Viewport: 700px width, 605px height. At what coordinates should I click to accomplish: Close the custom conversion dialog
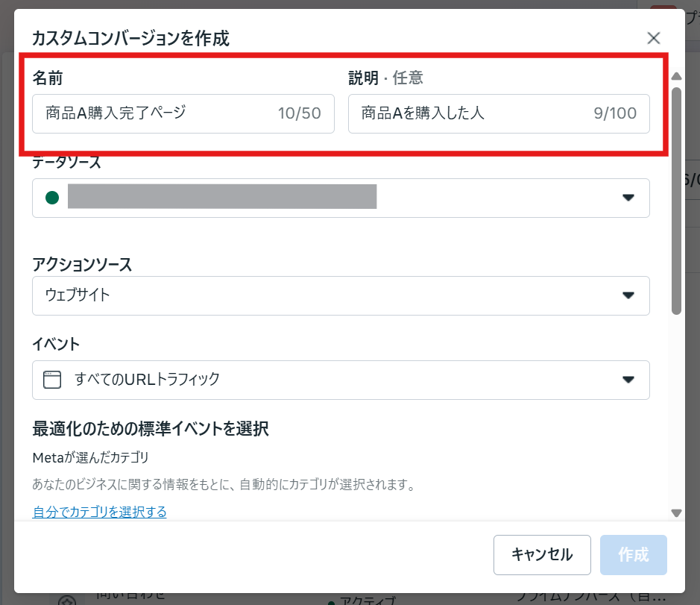(654, 38)
